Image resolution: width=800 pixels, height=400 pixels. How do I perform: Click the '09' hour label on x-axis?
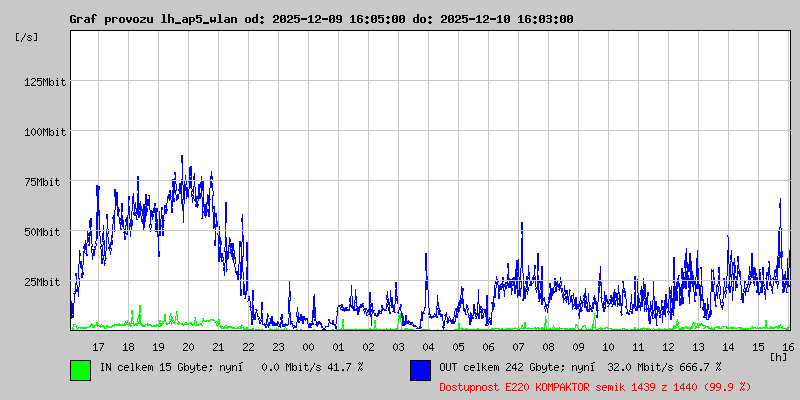click(x=578, y=347)
